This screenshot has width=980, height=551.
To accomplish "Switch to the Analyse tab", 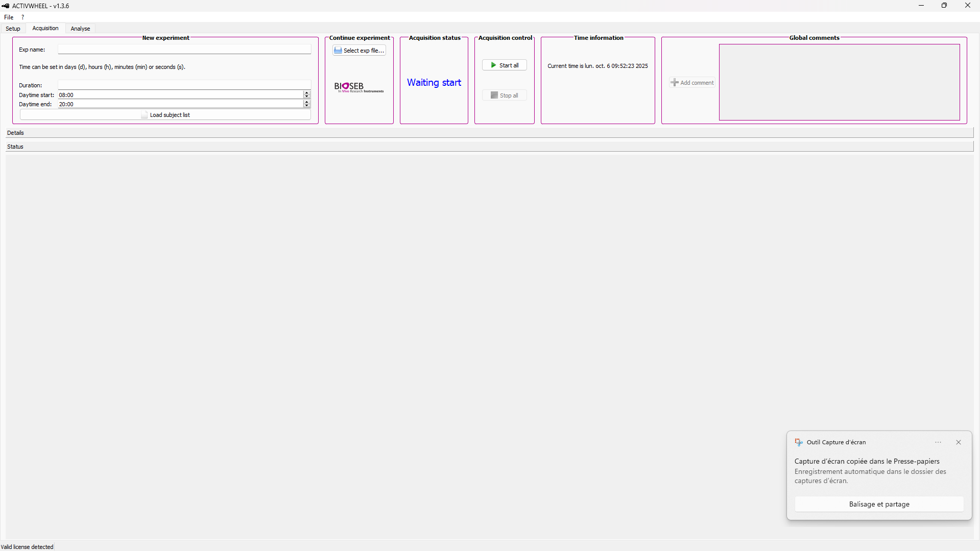I will [80, 29].
